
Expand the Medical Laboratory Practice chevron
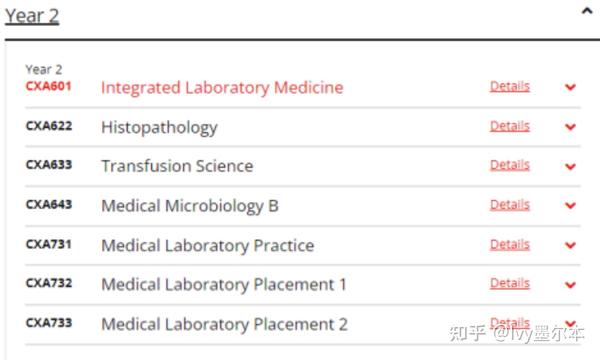pos(570,245)
